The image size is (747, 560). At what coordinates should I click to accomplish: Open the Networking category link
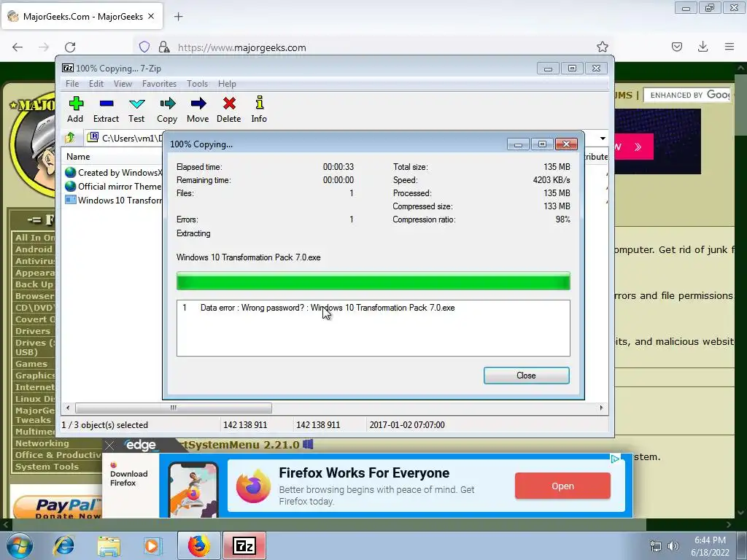42,443
